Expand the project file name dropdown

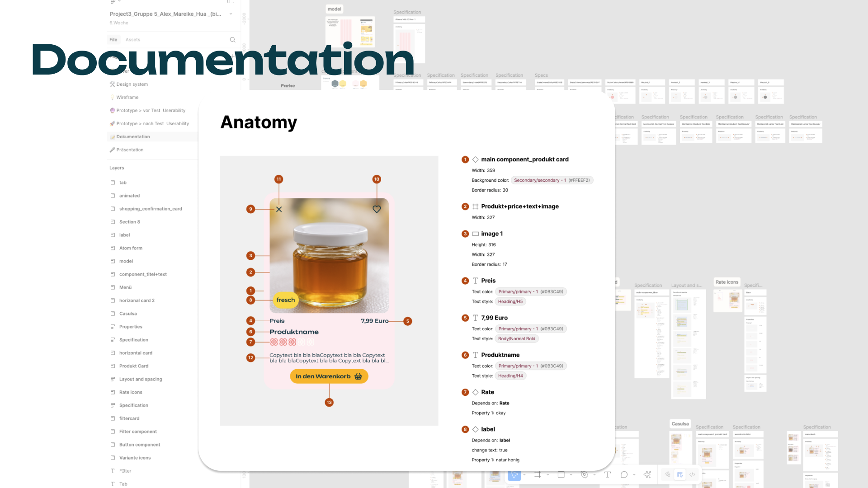click(x=231, y=14)
